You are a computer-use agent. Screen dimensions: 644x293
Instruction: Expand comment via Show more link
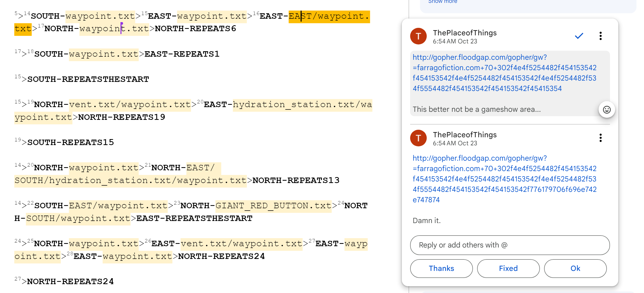pyautogui.click(x=443, y=2)
